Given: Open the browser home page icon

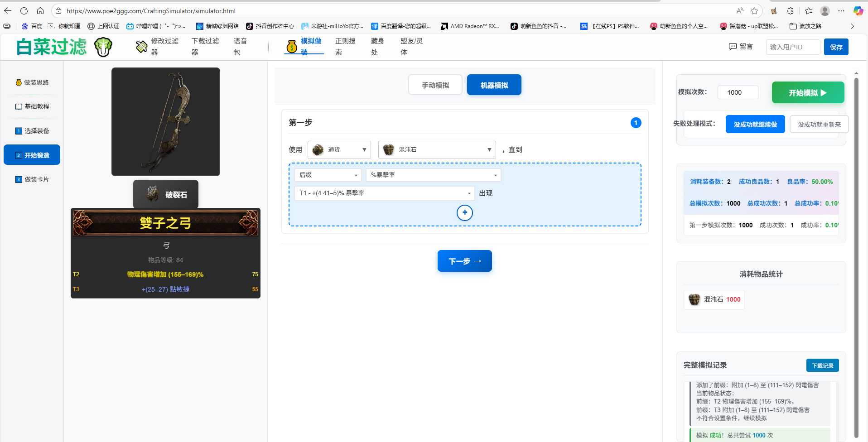Looking at the screenshot, I should tap(40, 11).
